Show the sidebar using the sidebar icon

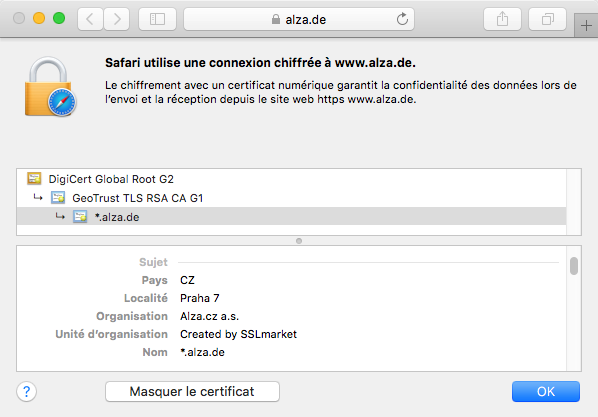(x=157, y=19)
